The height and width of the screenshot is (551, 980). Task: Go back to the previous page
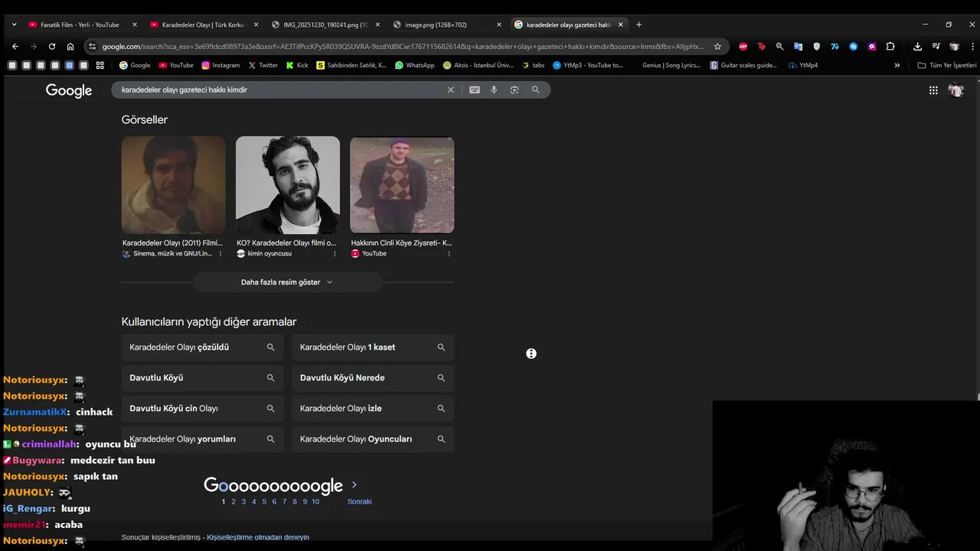pos(15,46)
